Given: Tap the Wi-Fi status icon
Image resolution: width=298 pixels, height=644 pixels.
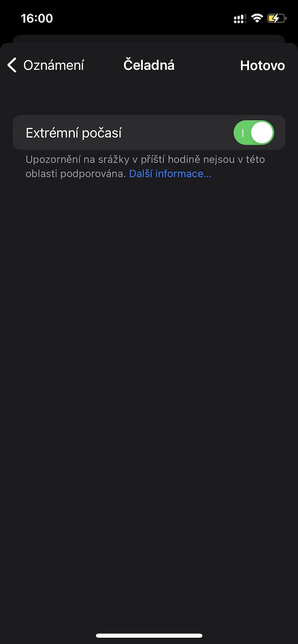Looking at the screenshot, I should pyautogui.click(x=257, y=19).
